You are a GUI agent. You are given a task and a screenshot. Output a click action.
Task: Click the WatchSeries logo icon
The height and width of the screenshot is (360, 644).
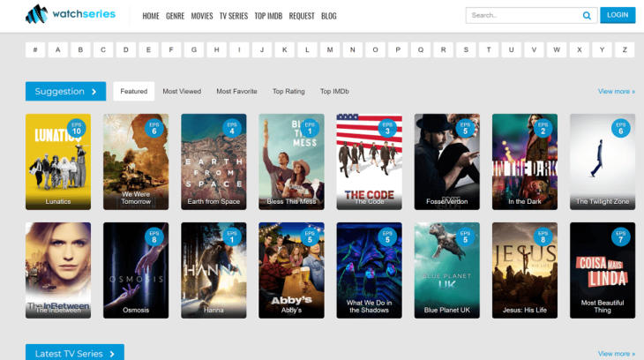click(36, 14)
